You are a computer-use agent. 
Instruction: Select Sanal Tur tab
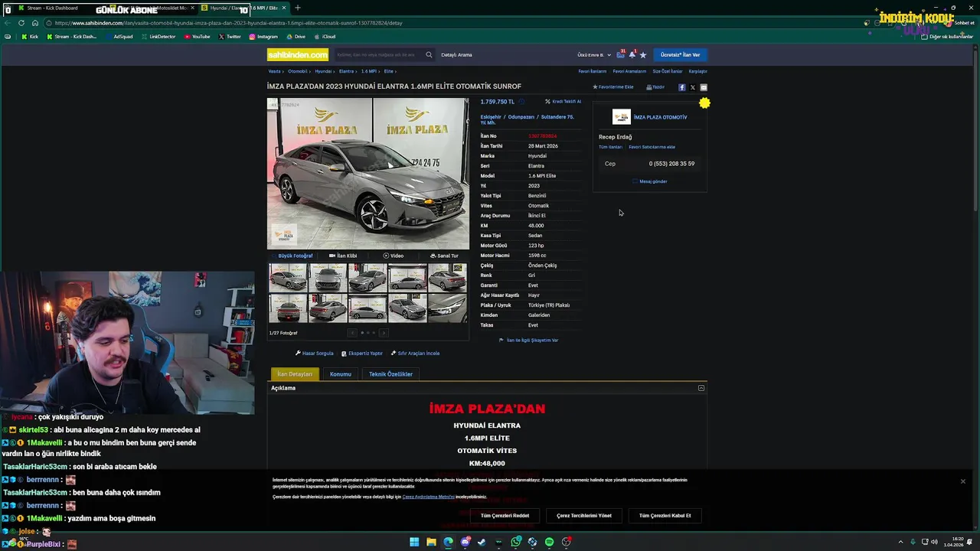[445, 256]
